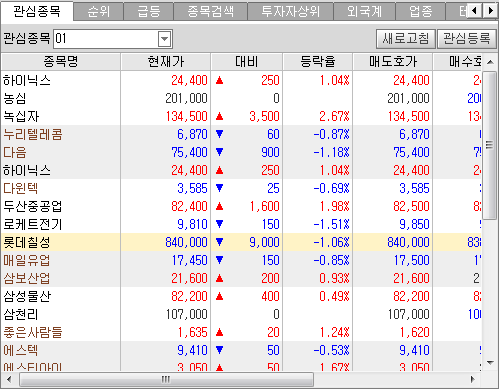
Task: Click the blue down arrow for 롯데칠성
Action: (x=219, y=242)
